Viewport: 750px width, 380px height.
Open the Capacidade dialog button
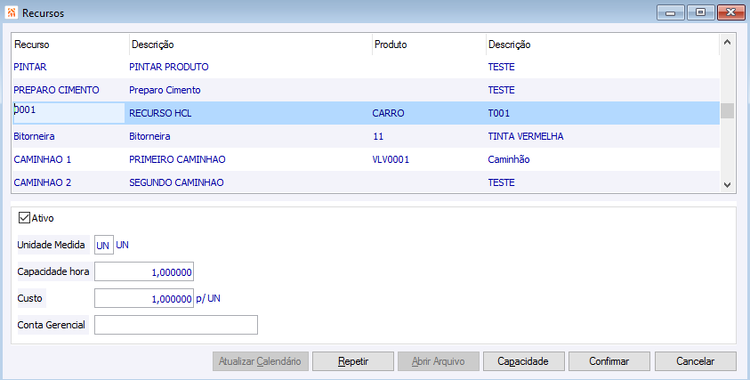pos(523,361)
